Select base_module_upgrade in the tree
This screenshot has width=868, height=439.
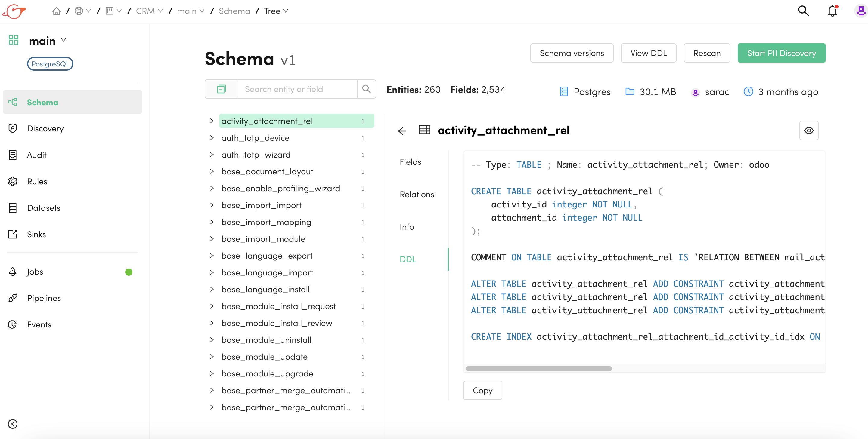coord(267,373)
